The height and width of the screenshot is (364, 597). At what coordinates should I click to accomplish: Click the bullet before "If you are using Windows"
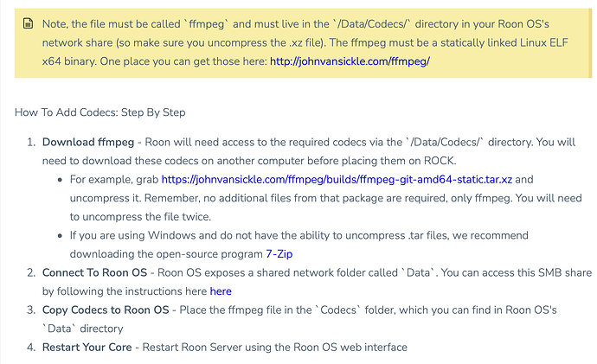(x=60, y=236)
